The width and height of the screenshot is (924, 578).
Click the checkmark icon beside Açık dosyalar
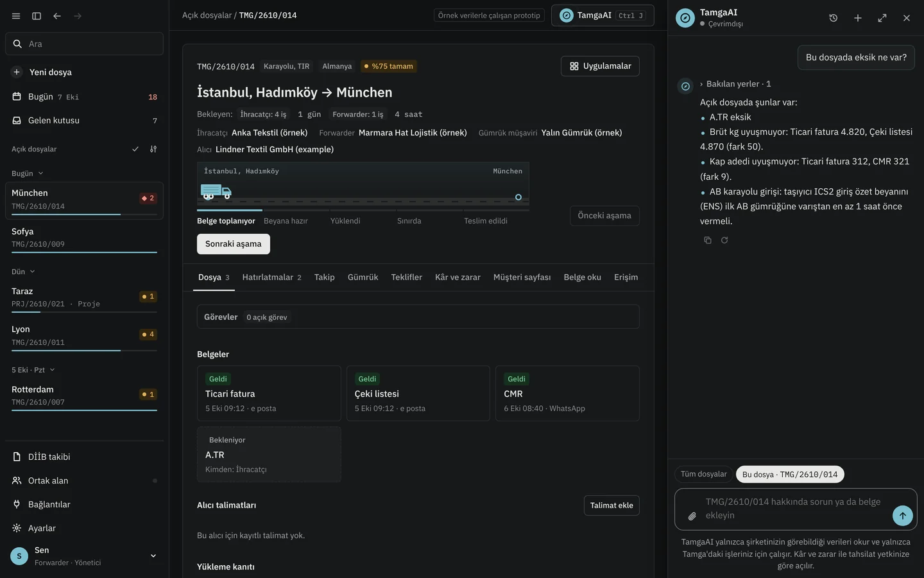pos(135,149)
